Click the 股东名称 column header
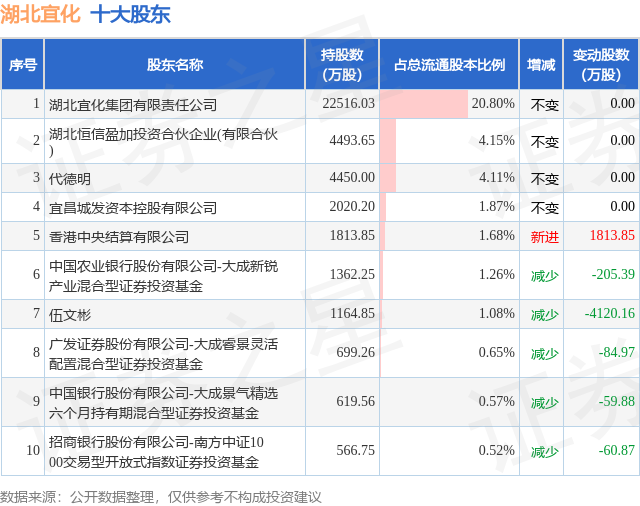Image resolution: width=640 pixels, height=506 pixels. [x=175, y=64]
